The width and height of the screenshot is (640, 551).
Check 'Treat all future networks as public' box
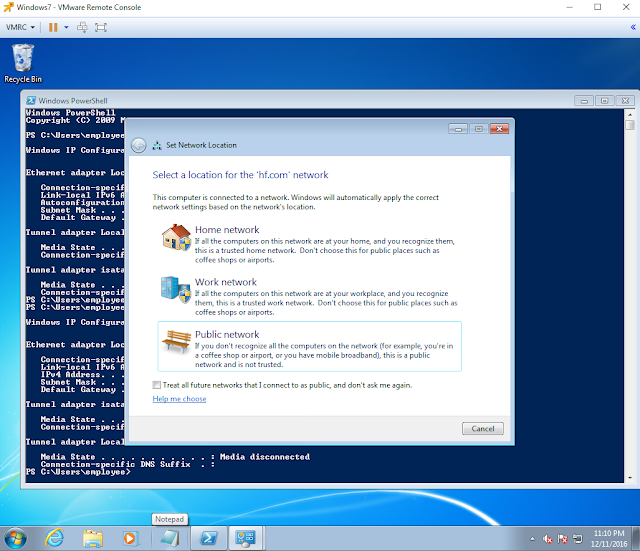tap(156, 385)
